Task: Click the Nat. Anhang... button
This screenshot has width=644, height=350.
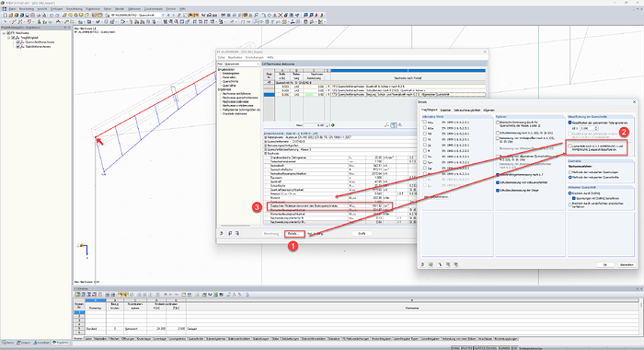Action: (316, 233)
